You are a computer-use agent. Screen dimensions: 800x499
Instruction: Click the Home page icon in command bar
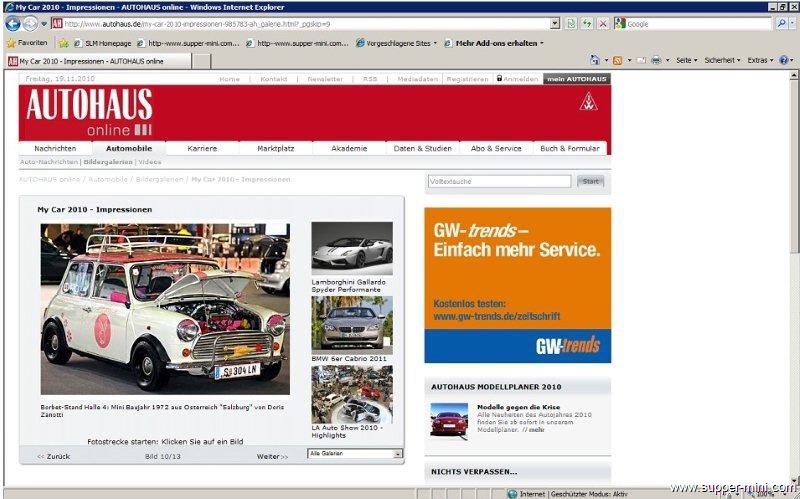click(x=594, y=60)
